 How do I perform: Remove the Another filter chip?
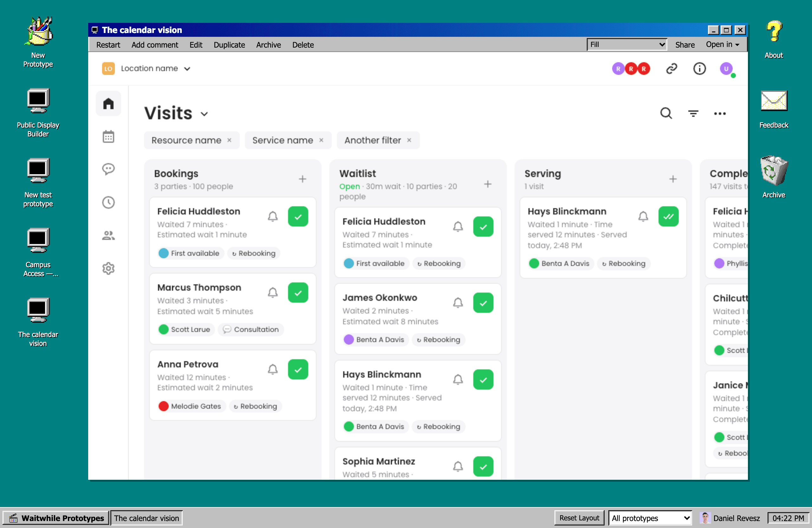pos(409,140)
